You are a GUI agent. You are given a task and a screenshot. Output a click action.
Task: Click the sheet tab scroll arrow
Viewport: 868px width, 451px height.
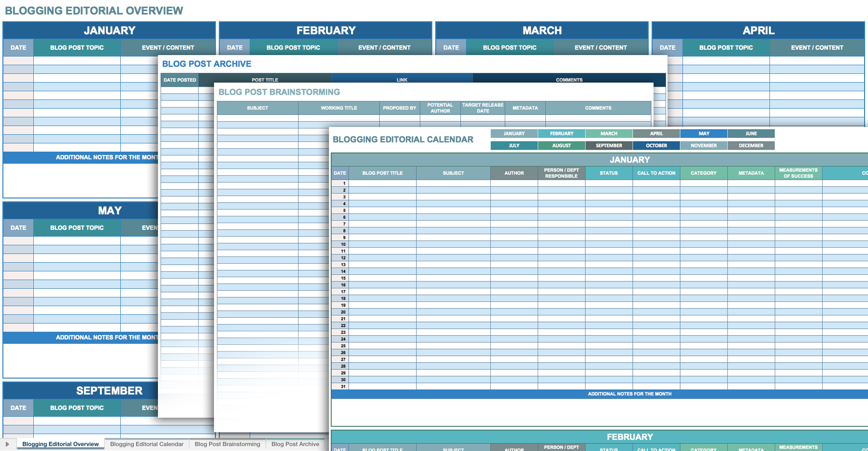(7, 444)
